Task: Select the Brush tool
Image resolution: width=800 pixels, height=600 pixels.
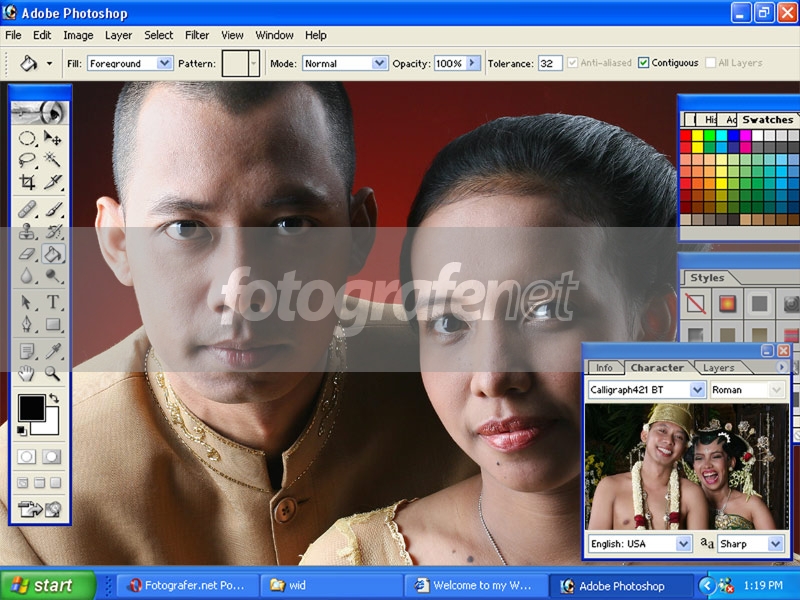Action: point(53,209)
